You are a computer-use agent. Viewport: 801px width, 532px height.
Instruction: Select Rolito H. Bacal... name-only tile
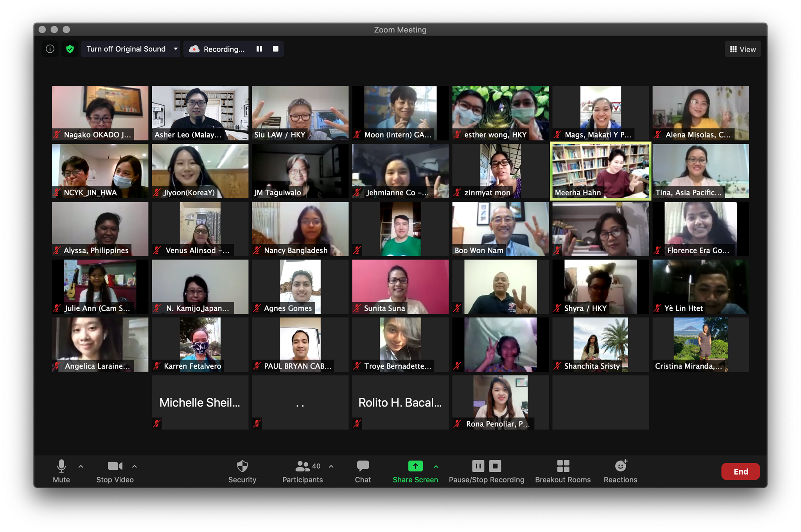(400, 402)
